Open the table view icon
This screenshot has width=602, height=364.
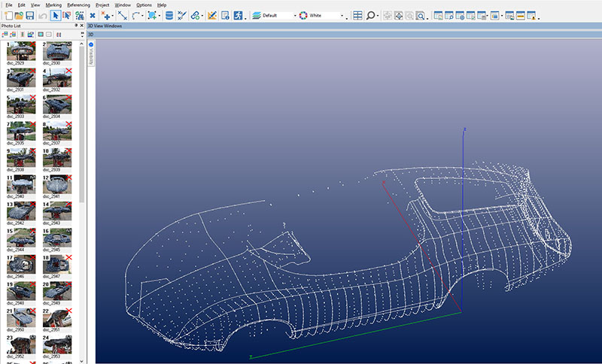[x=357, y=15]
